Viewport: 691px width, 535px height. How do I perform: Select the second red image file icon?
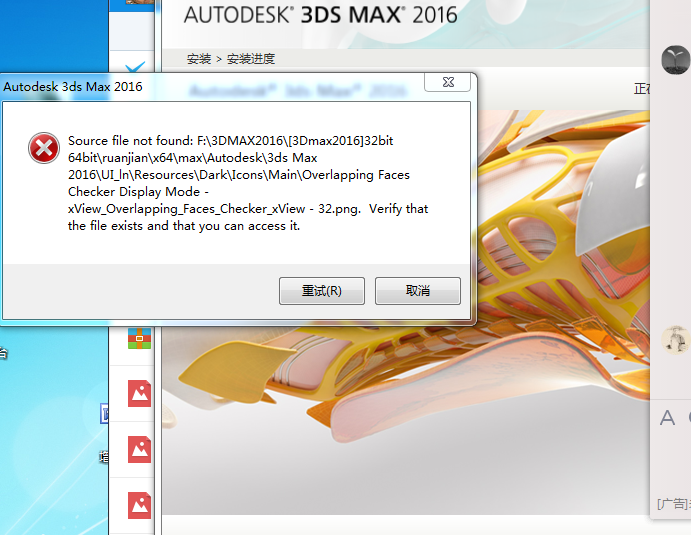pos(139,449)
